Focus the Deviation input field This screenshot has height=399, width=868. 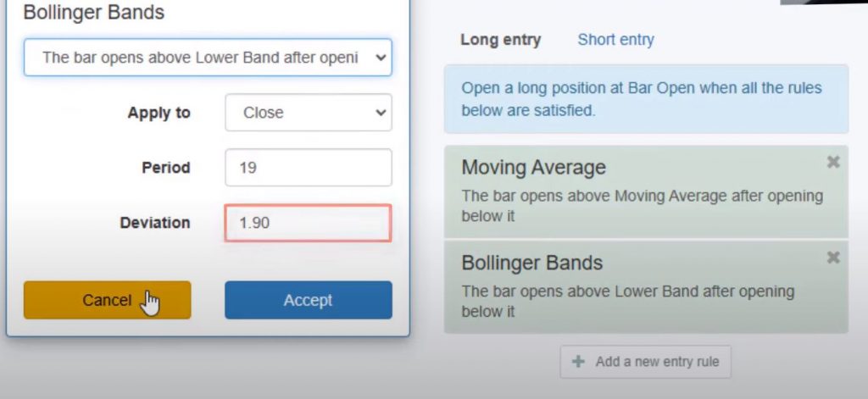308,223
